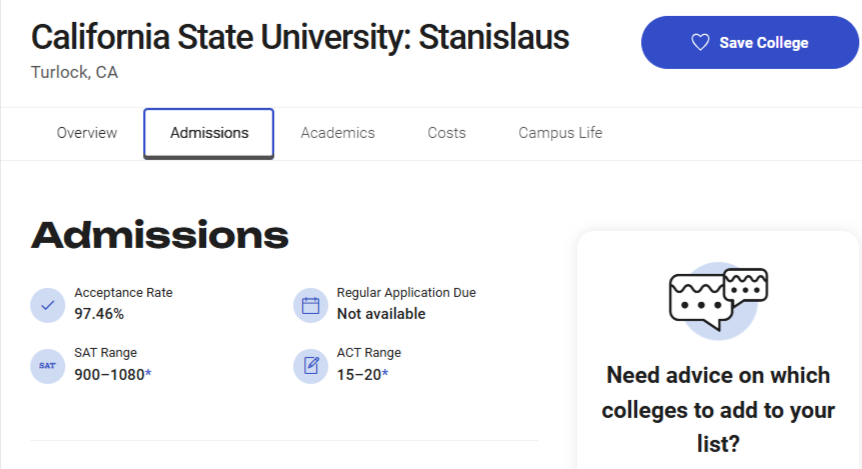Click the chat bubbles advice illustration

719,300
